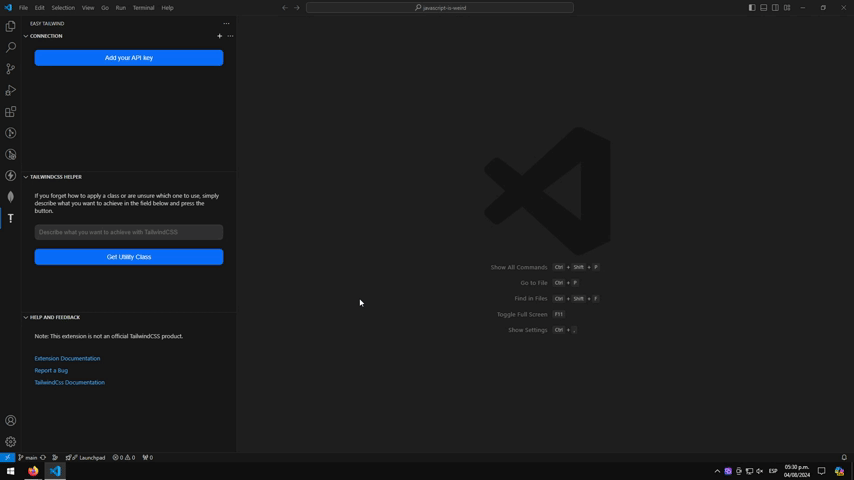Toggle the primary side bar visibility
Viewport: 854px width, 480px height.
(x=752, y=8)
